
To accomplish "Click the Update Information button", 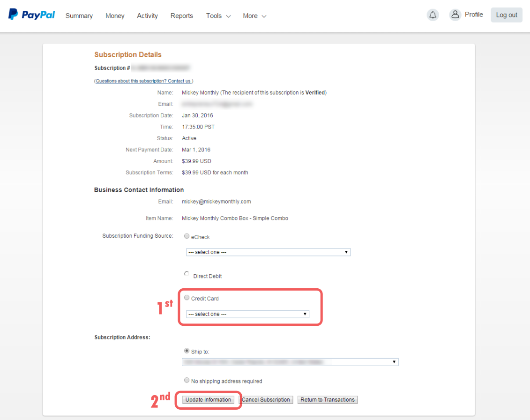I will pyautogui.click(x=208, y=400).
